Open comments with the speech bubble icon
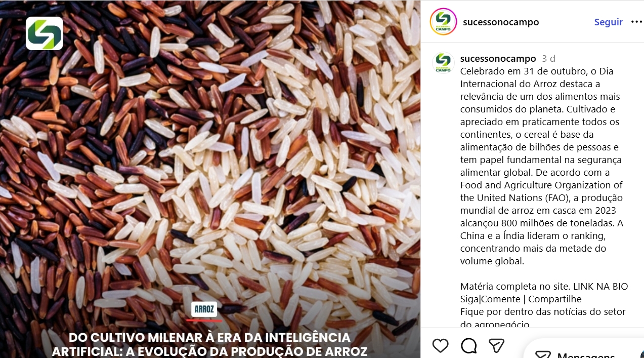Viewport: 644px width, 358px height. tap(469, 346)
